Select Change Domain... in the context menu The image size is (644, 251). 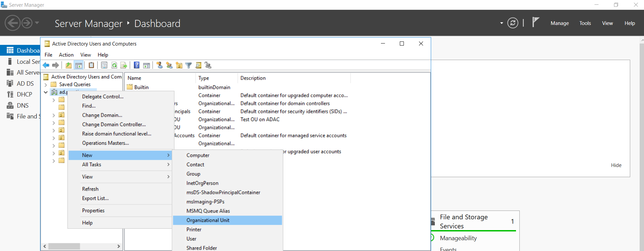coord(120,115)
